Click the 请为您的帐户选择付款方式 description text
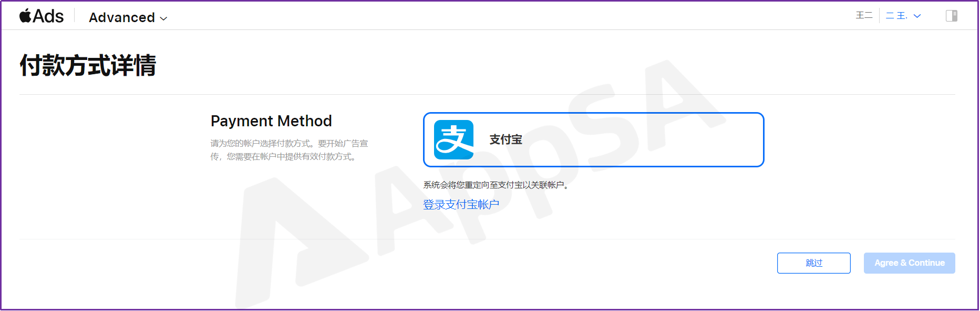Screen dimensions: 980x311 pos(290,150)
